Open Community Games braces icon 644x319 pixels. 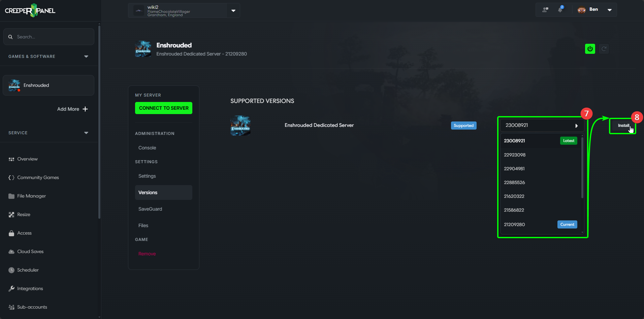coord(11,177)
